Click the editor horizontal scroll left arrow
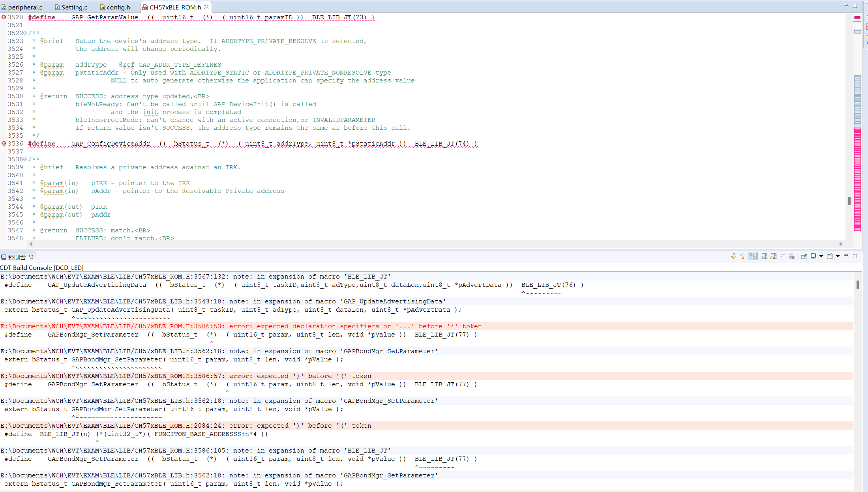Viewport: 868px width, 492px height. coord(31,244)
